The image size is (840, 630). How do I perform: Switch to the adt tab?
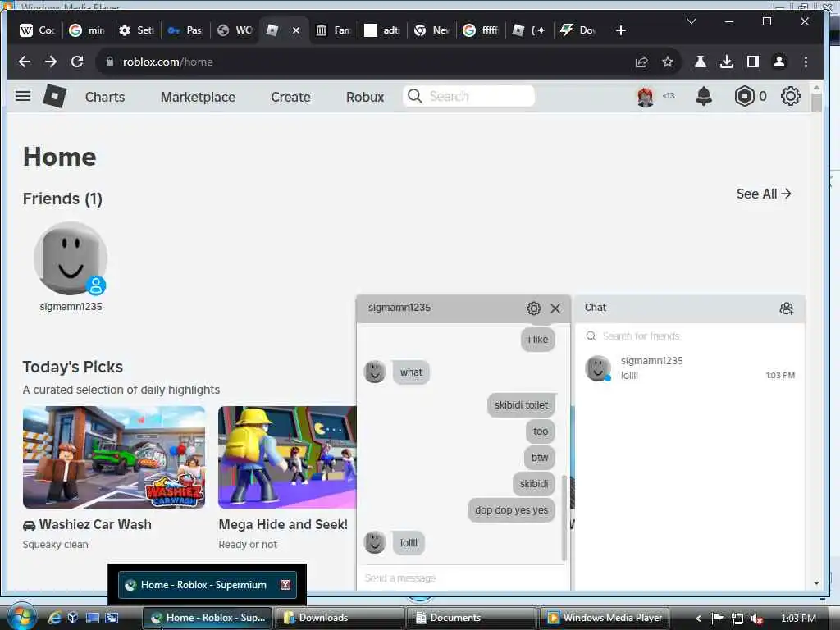(x=382, y=30)
